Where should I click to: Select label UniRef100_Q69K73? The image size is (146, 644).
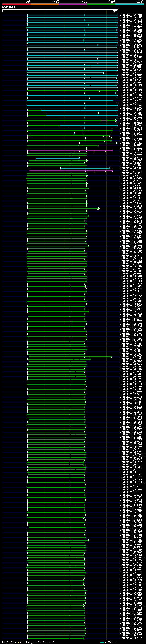(x=131, y=55)
